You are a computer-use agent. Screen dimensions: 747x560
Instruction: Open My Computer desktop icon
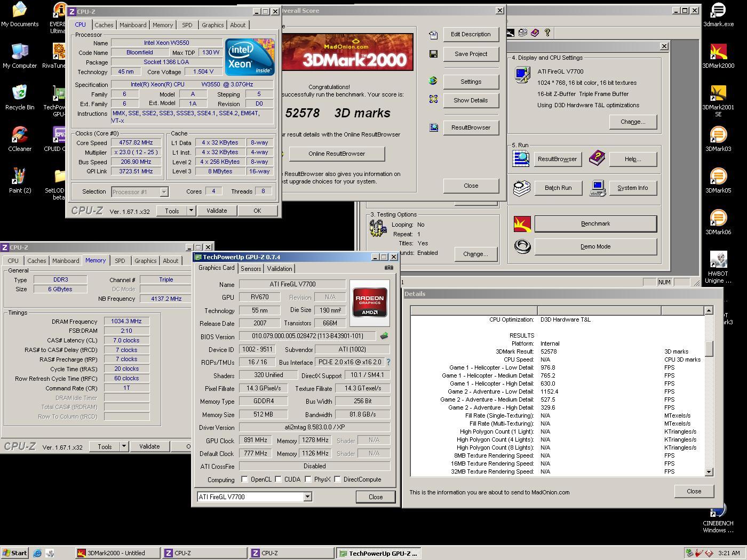click(x=20, y=56)
